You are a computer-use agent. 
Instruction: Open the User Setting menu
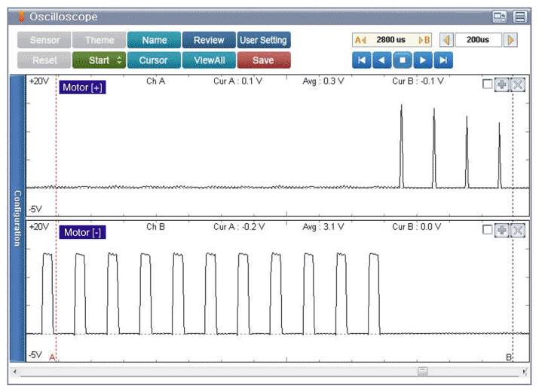263,40
